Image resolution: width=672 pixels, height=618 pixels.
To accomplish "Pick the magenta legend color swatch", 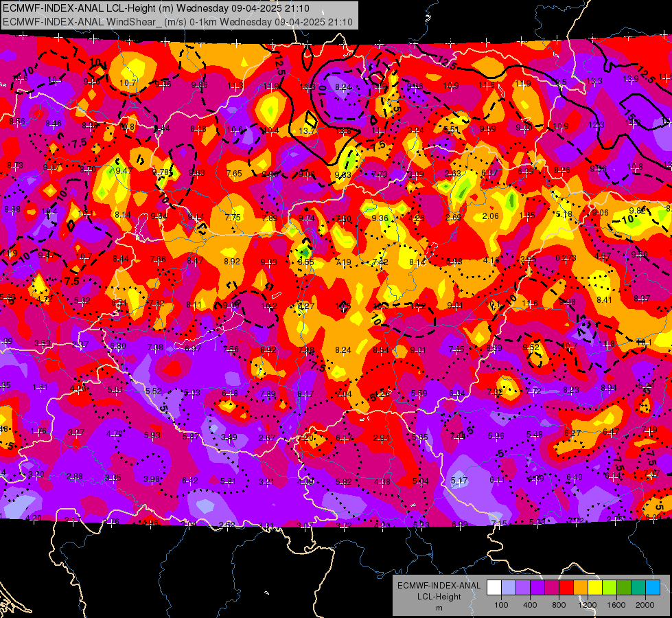I will (x=552, y=588).
